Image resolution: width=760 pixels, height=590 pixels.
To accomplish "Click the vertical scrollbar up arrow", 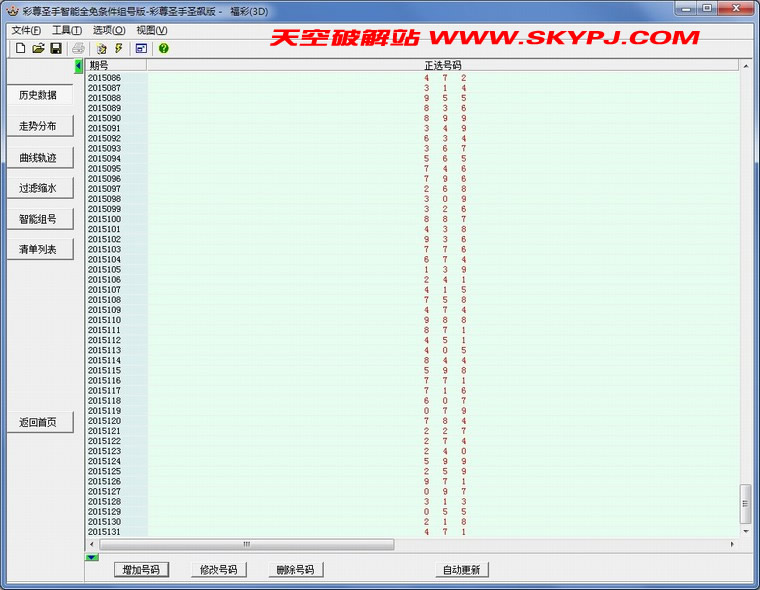I will (745, 66).
